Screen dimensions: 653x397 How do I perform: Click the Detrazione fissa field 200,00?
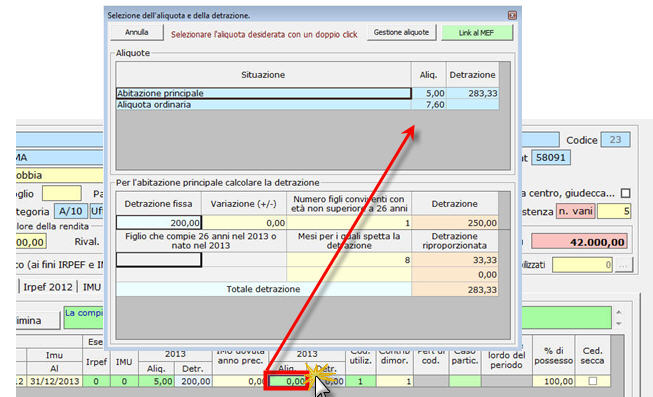point(159,222)
